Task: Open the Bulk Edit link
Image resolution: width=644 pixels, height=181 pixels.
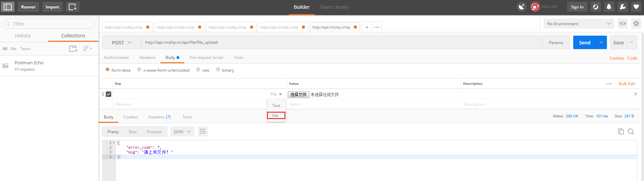Action: pos(627,84)
